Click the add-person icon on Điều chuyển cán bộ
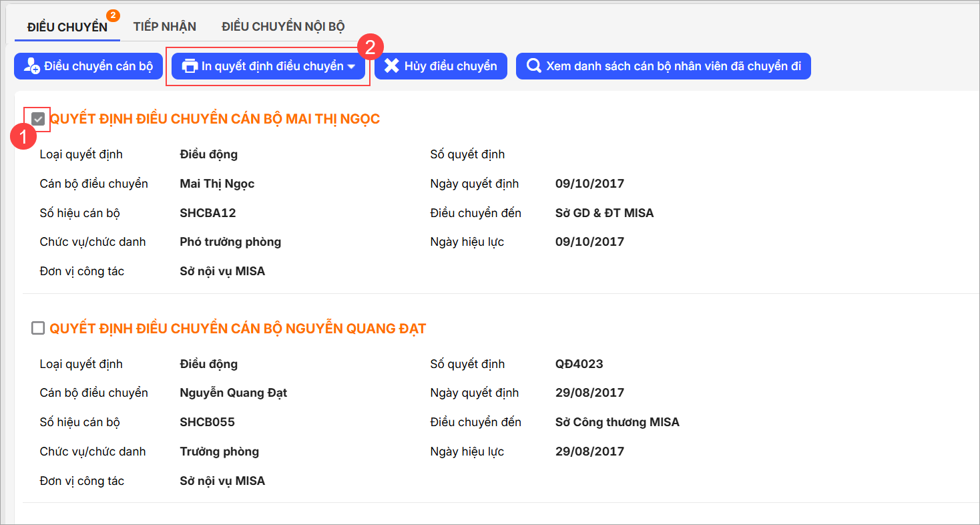980x525 pixels. pos(31,66)
